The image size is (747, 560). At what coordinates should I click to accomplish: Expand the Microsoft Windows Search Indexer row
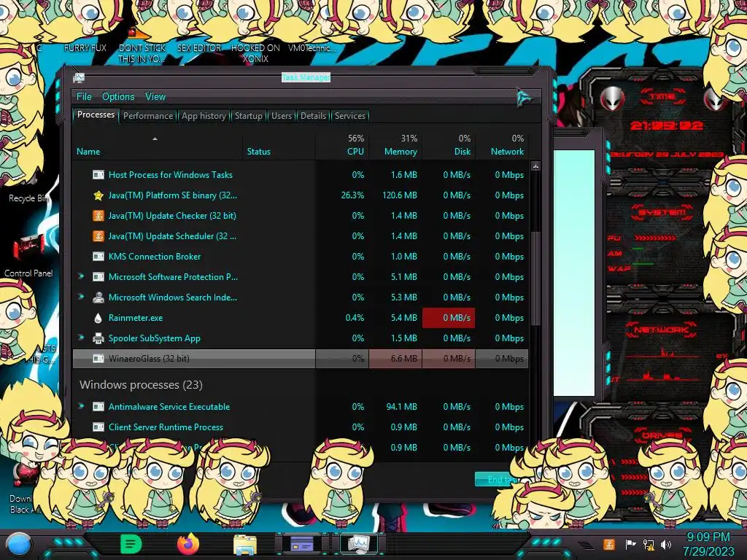pos(82,297)
